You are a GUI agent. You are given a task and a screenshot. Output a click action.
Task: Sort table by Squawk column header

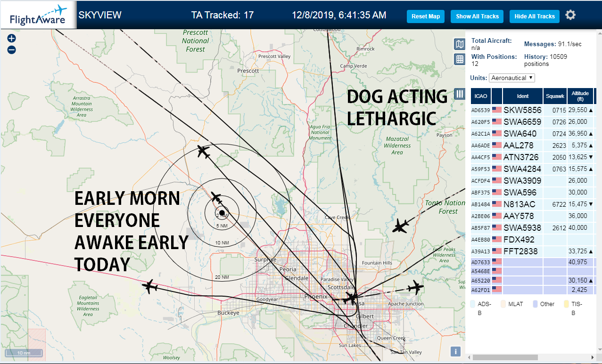(555, 96)
